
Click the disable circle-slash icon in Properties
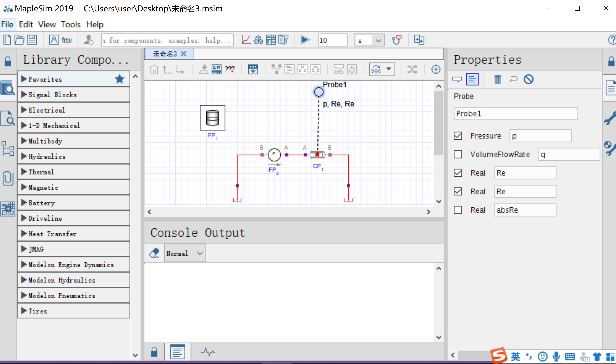[529, 79]
